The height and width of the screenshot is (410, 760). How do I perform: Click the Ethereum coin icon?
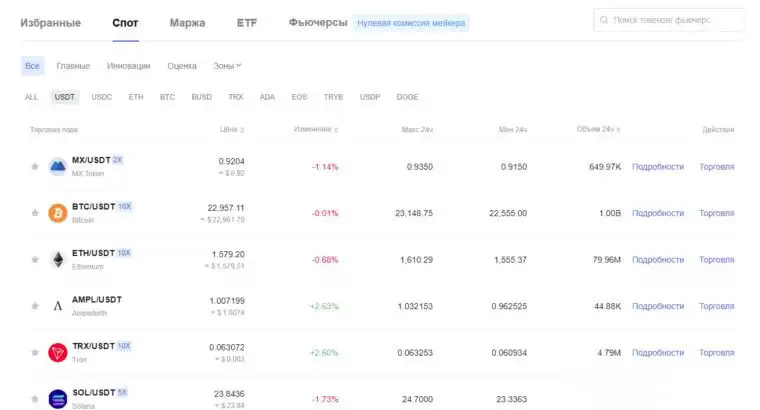(57, 259)
